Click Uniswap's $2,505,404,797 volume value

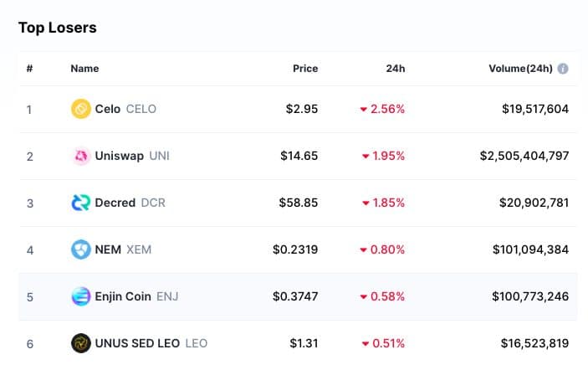coord(524,156)
